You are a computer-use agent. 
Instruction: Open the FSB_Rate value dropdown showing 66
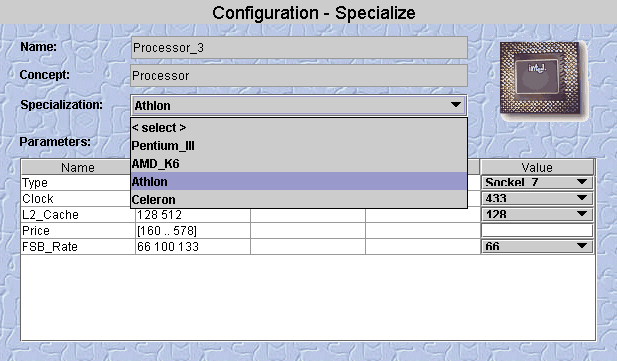point(537,246)
